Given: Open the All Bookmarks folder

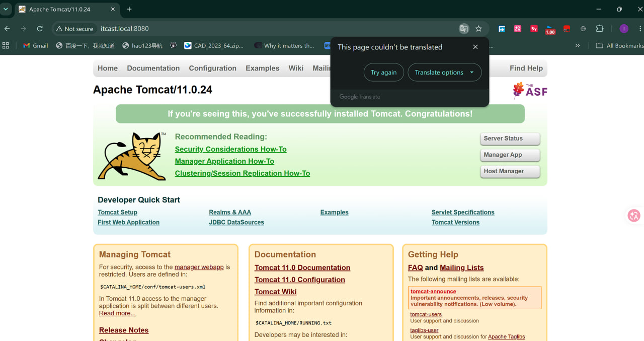Looking at the screenshot, I should tap(619, 45).
